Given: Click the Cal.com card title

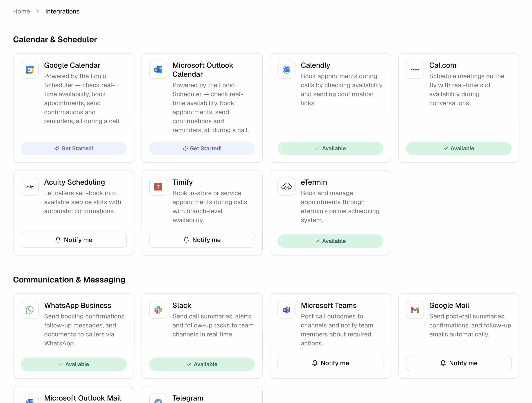Looking at the screenshot, I should 442,65.
